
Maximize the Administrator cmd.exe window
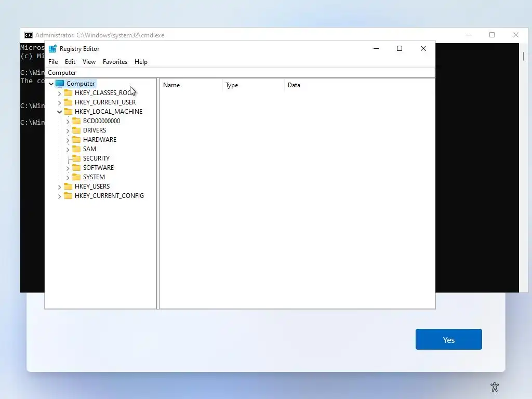[492, 35]
